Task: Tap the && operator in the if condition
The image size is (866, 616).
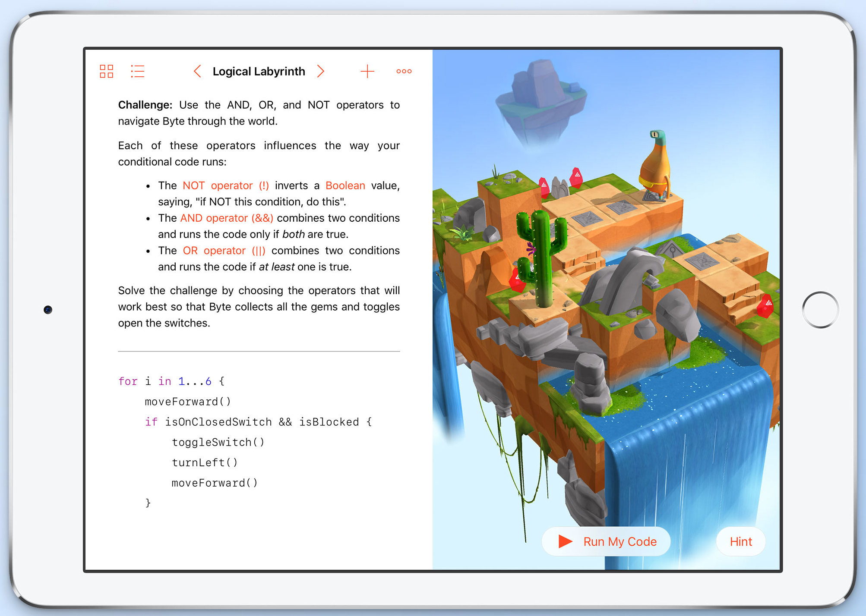Action: tap(285, 422)
